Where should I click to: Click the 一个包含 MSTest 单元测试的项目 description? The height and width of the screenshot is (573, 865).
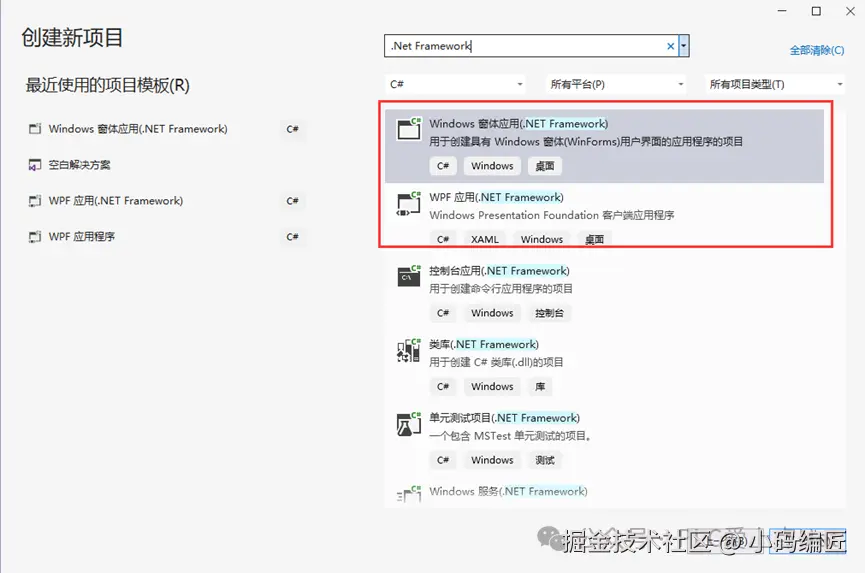(510, 436)
